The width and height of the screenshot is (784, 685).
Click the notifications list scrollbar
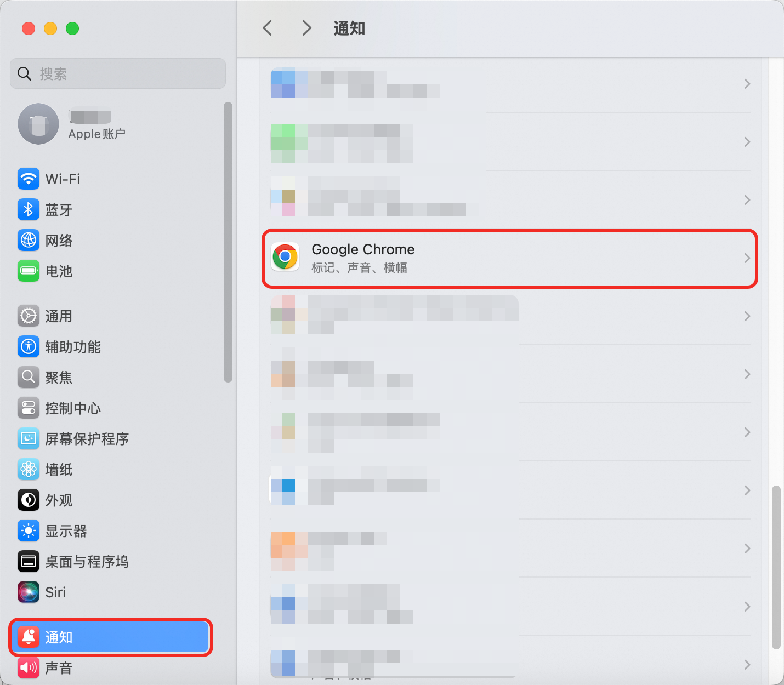pyautogui.click(x=775, y=567)
